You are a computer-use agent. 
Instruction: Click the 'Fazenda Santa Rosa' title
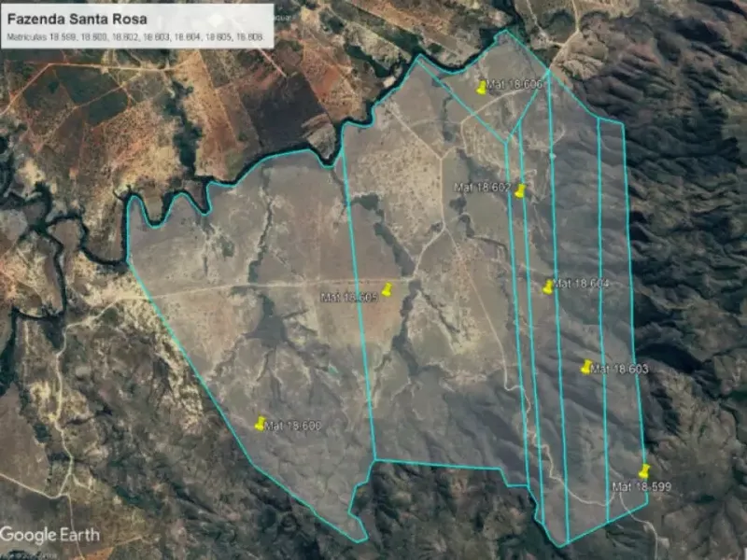[77, 19]
